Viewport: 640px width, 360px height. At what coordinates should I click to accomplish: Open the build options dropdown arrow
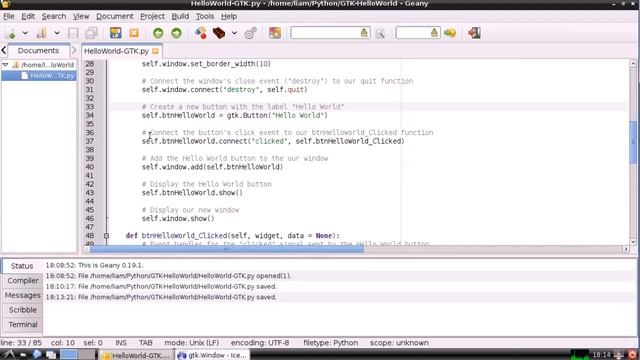click(x=234, y=33)
